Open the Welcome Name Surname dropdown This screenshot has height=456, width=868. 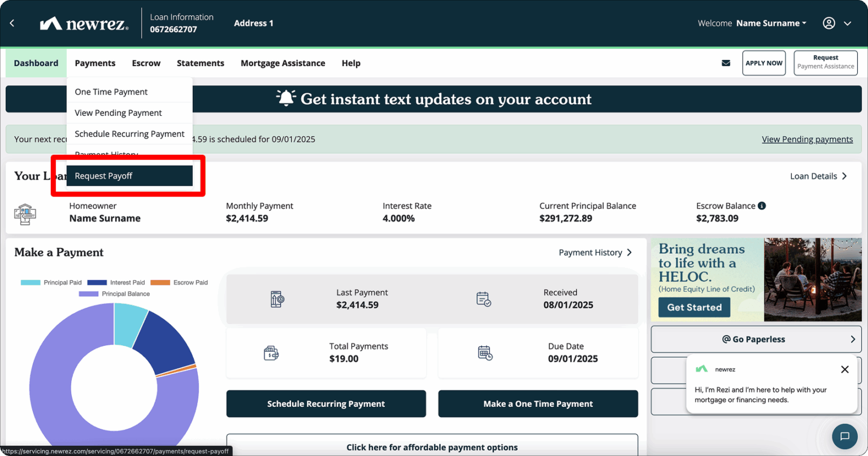click(x=770, y=23)
